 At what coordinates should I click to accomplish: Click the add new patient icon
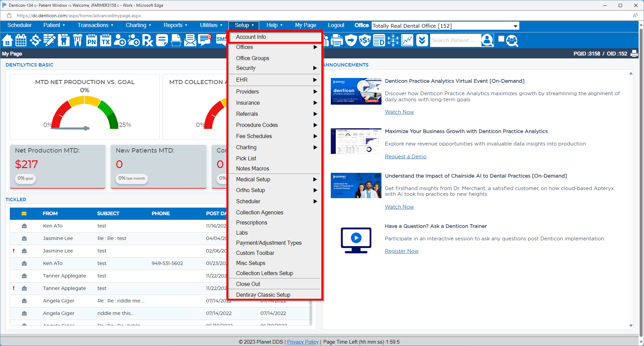click(x=120, y=40)
